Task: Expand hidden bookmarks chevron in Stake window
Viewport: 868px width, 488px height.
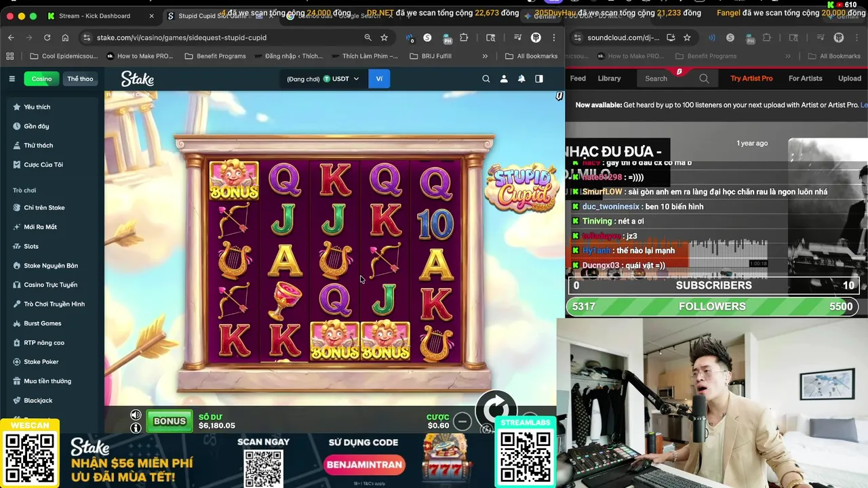Action: click(485, 56)
